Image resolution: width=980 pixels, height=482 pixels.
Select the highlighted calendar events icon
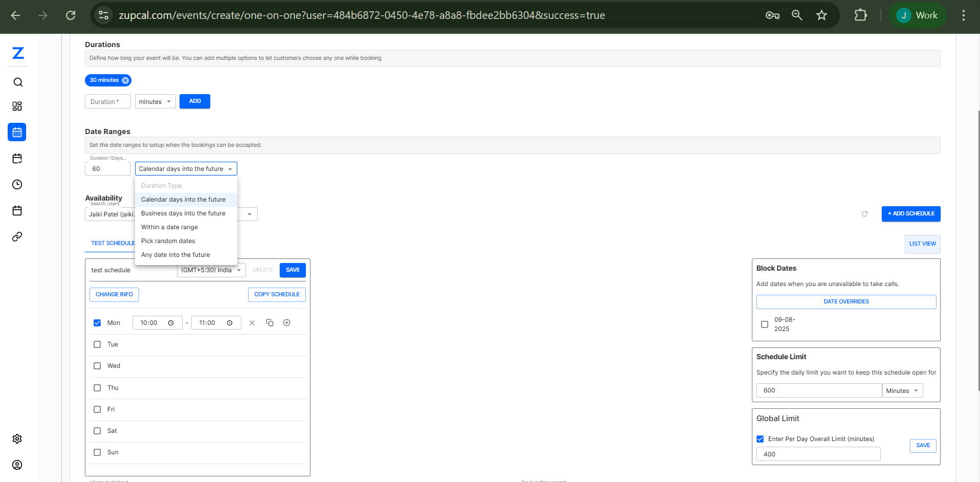[17, 132]
